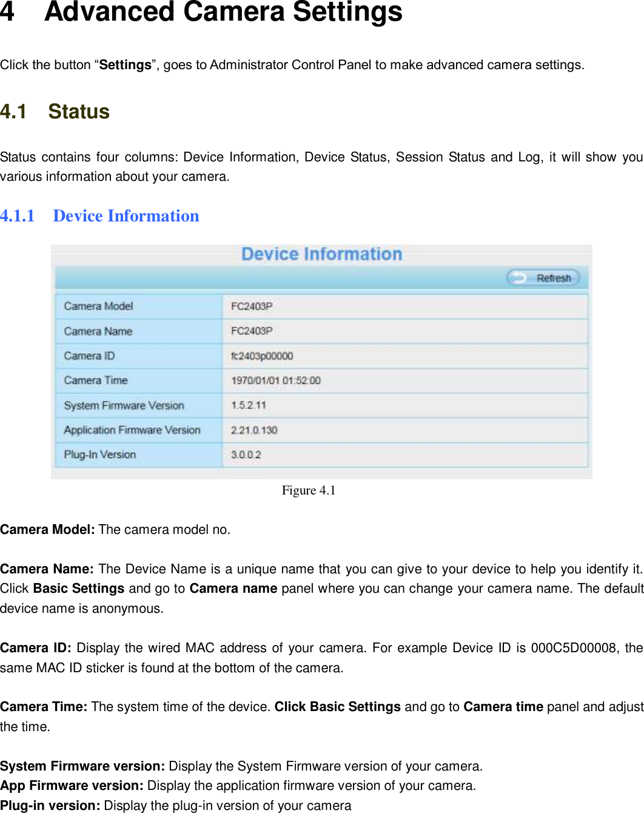644x813 pixels.
Task: Click the bold 'Camera ID:' description label
Action: [x=36, y=648]
